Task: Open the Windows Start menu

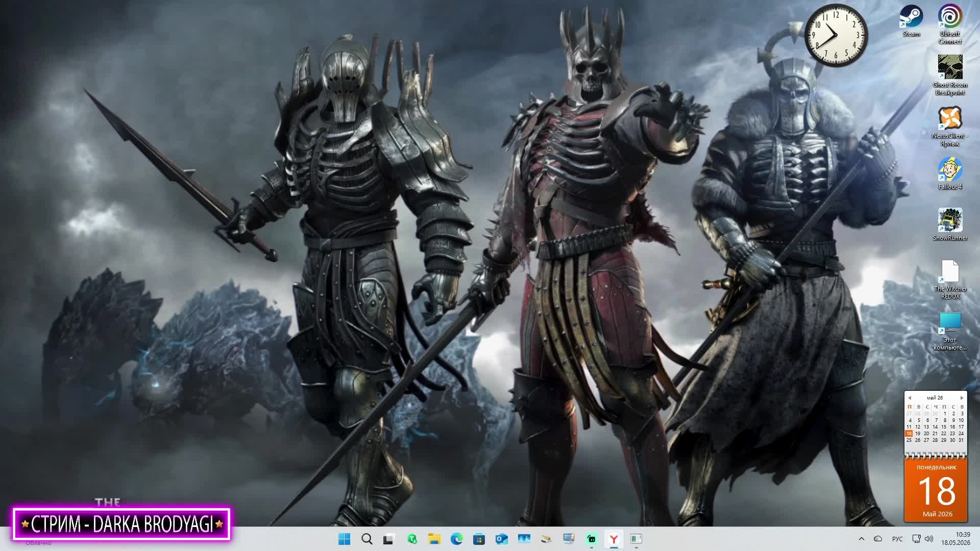Action: pos(345,539)
